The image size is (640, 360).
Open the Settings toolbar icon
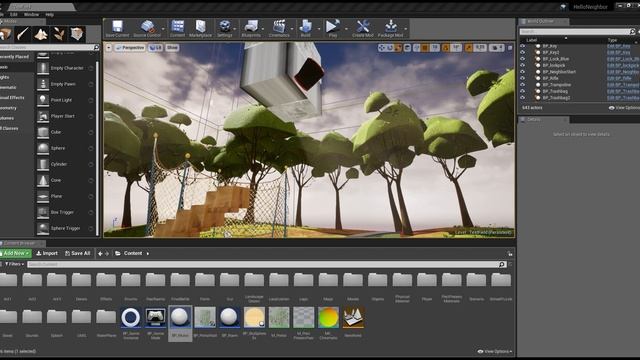[224, 27]
